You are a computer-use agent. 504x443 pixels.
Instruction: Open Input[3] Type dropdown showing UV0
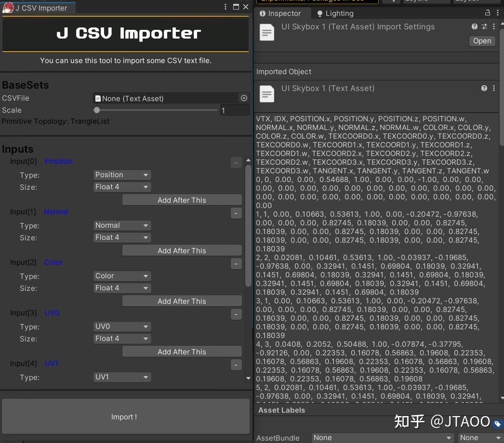pyautogui.click(x=122, y=326)
